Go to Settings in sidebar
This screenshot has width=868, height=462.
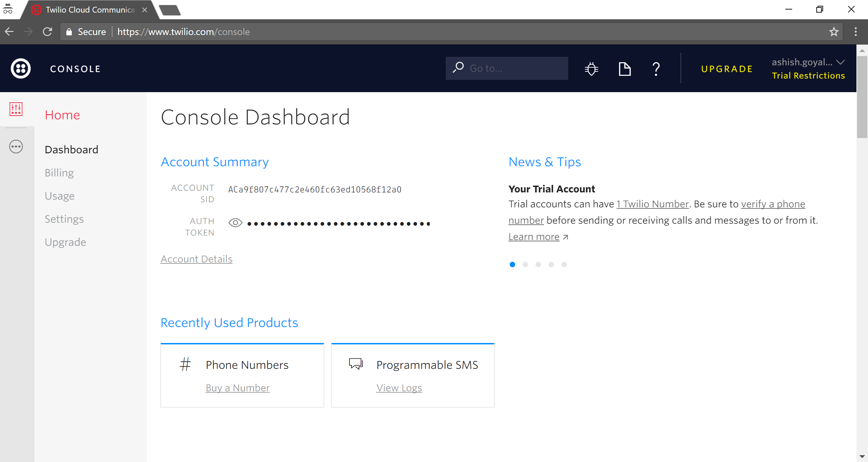tap(64, 219)
